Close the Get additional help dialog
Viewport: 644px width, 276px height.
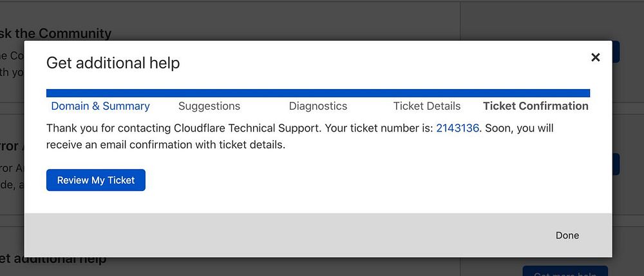click(x=595, y=57)
